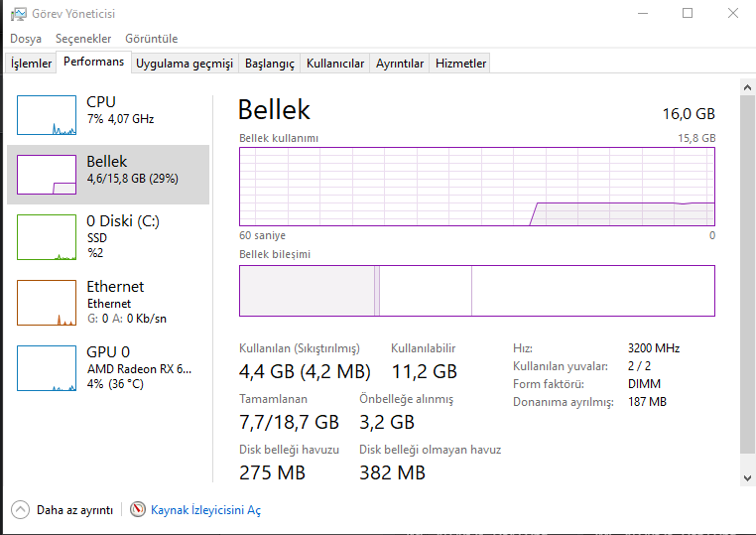This screenshot has width=756, height=535.
Task: Collapse view with Daha az ayrıntı arrow
Action: click(21, 509)
